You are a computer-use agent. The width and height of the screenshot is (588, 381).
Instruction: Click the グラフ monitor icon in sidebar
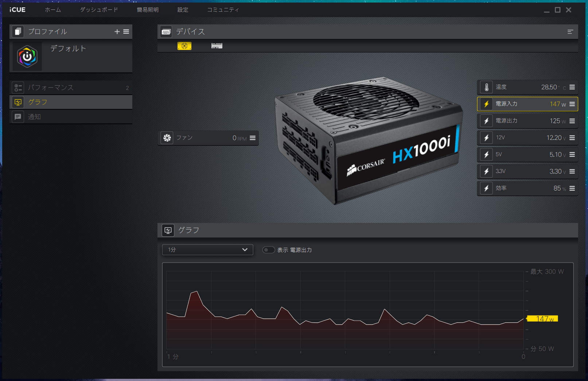click(18, 102)
